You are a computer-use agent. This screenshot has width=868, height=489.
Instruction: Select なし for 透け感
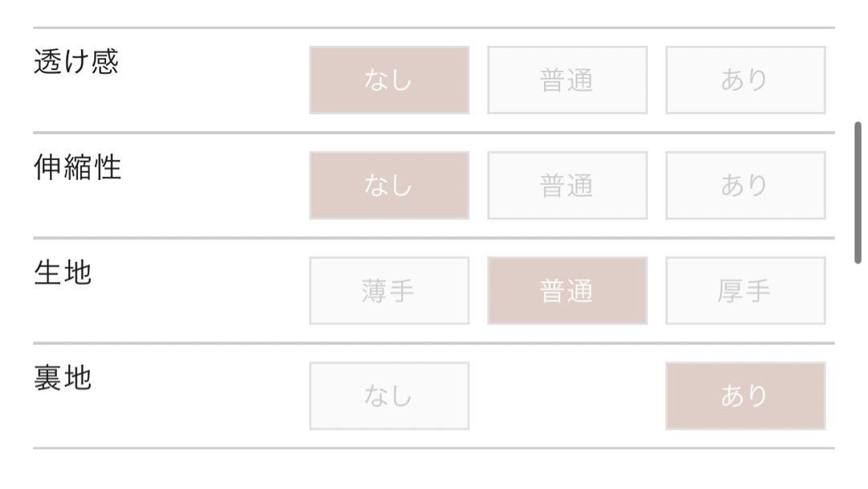click(389, 80)
